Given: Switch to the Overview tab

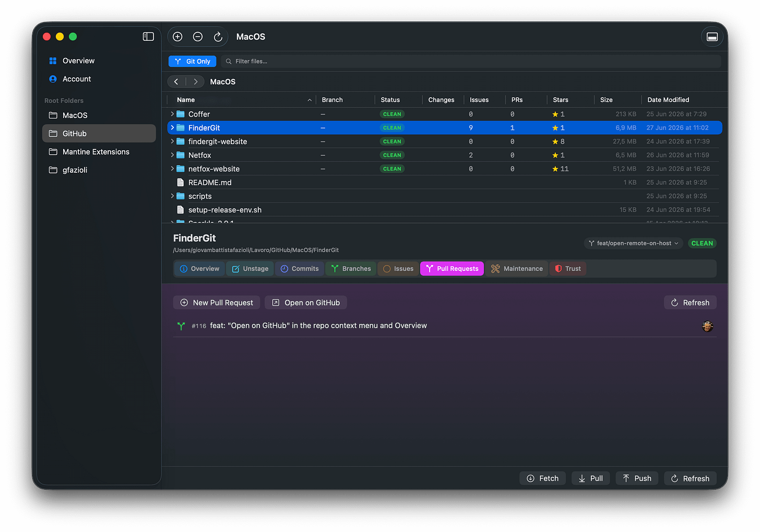Looking at the screenshot, I should [x=199, y=268].
